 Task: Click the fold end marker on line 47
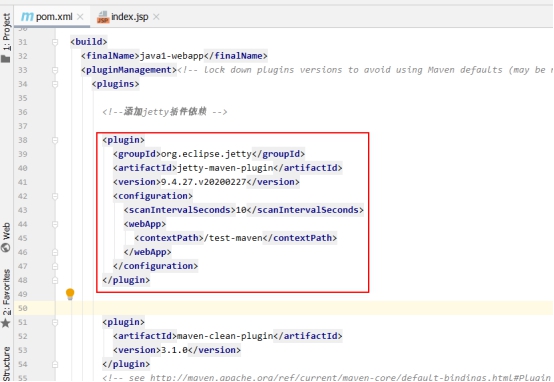tap(55, 266)
